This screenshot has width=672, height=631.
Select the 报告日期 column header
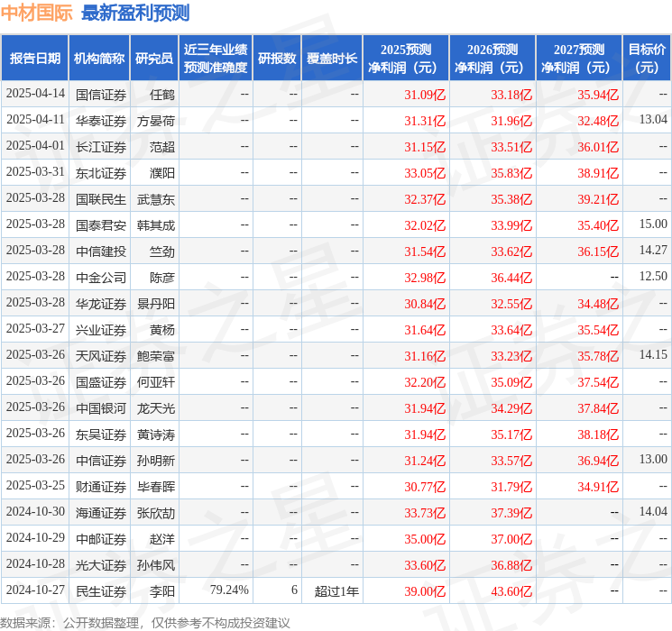click(35, 58)
